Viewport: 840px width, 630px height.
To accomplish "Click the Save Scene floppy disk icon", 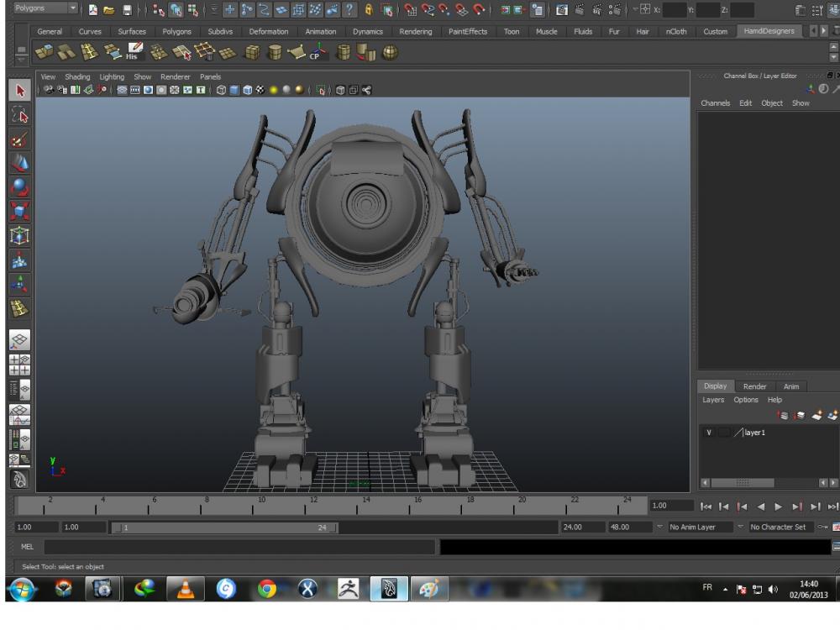I will 125,10.
